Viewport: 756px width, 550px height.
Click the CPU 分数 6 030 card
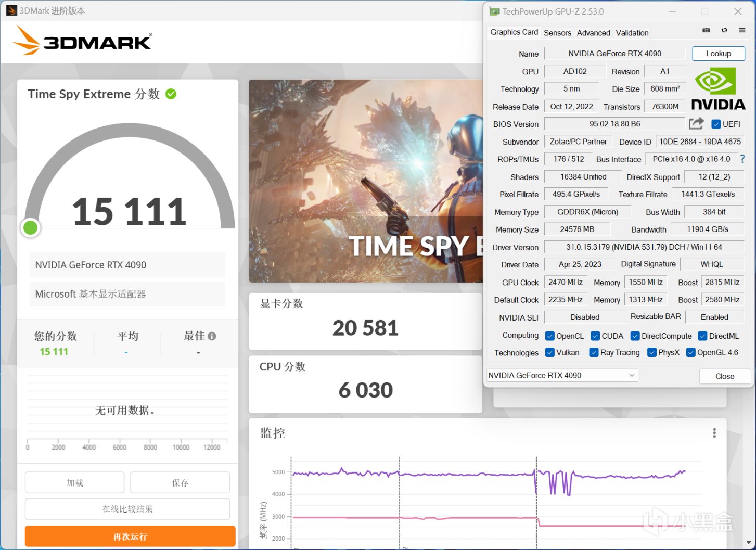[x=365, y=384]
